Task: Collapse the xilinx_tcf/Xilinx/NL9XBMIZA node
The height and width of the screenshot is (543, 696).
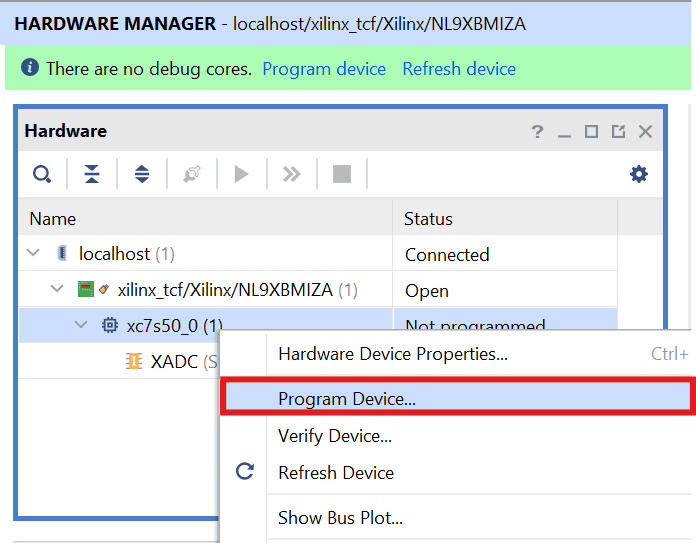Action: point(57,290)
